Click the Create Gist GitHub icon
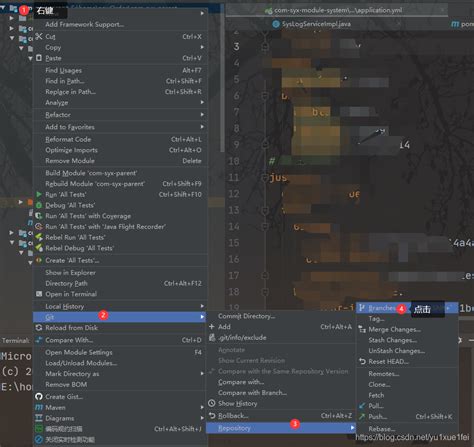The image size is (474, 447). (39, 397)
